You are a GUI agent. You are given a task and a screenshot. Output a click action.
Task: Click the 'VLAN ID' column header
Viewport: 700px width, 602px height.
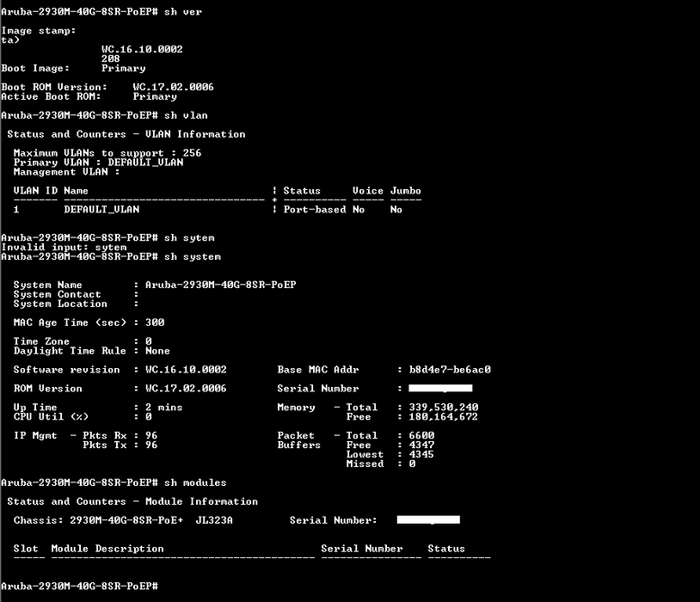(x=35, y=191)
